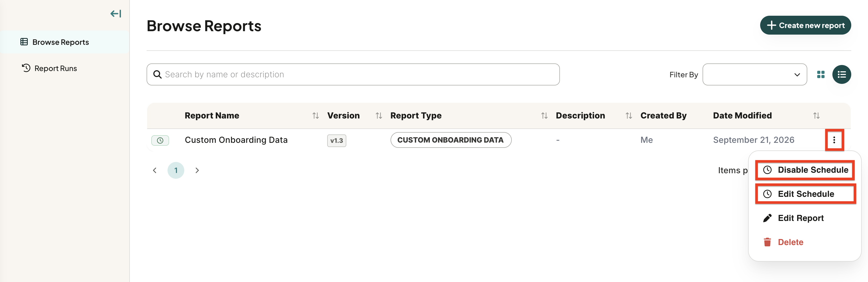Open the three-dot row actions menu
Image resolution: width=868 pixels, height=282 pixels.
pyautogui.click(x=834, y=140)
